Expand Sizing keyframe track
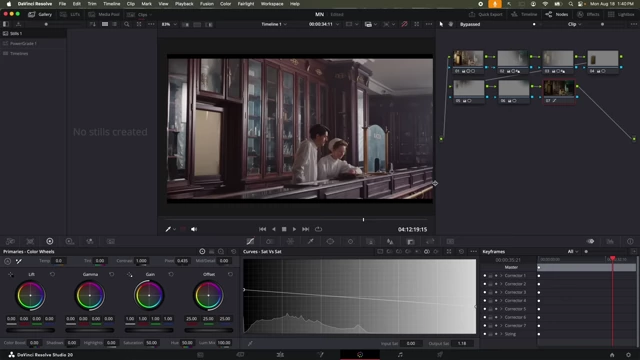 click(501, 334)
